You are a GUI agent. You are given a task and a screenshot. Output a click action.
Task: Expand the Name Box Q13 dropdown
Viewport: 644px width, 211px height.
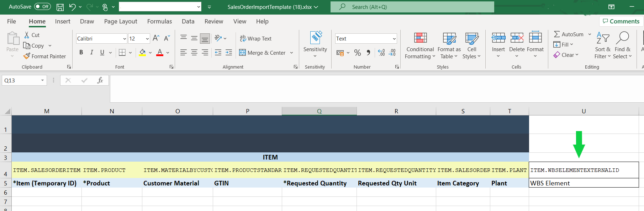pyautogui.click(x=42, y=80)
